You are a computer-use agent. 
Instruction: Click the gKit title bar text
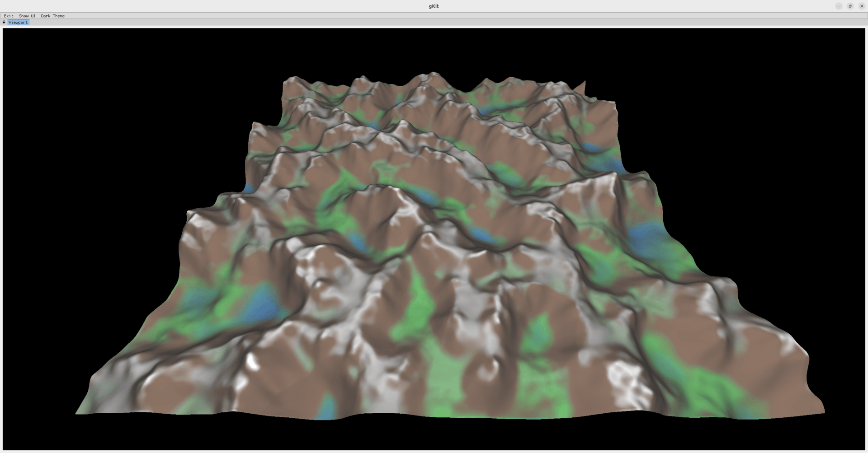[434, 6]
